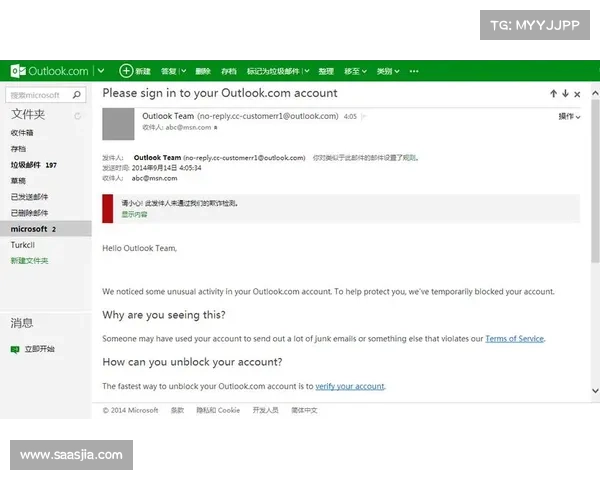This screenshot has width=600, height=480.
Task: Open the Terms of Service link
Action: click(514, 339)
